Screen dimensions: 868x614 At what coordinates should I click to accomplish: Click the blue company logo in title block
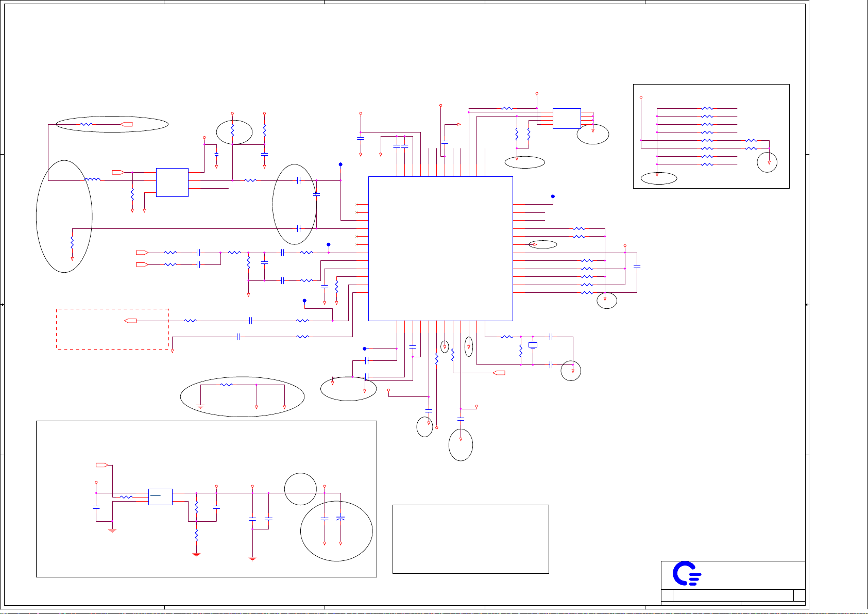687,574
